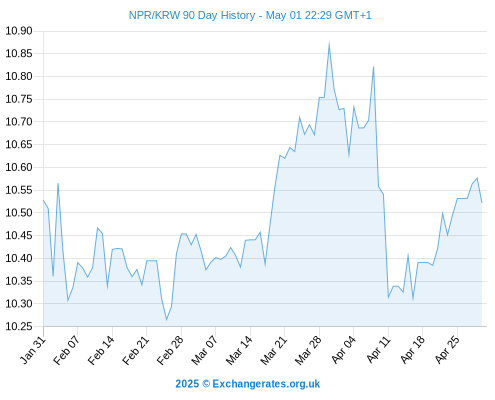The height and width of the screenshot is (400, 495).
Task: Click the 10.60 y-axis label
Action: [x=19, y=167]
